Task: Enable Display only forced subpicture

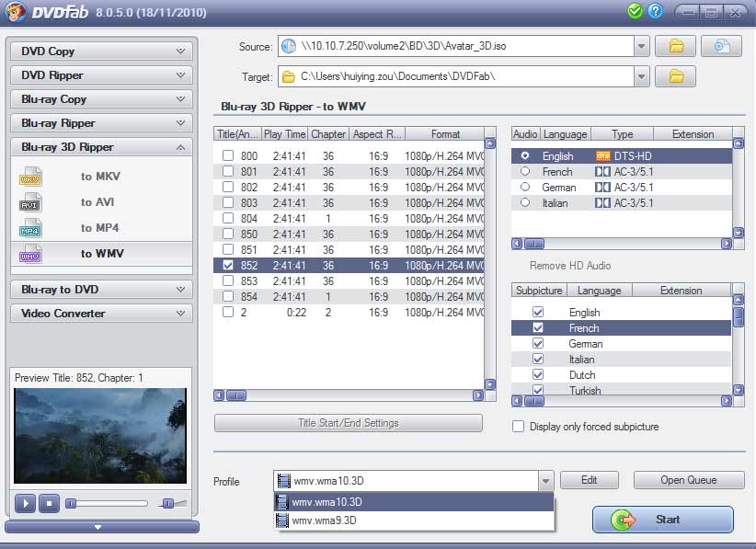Action: point(519,427)
